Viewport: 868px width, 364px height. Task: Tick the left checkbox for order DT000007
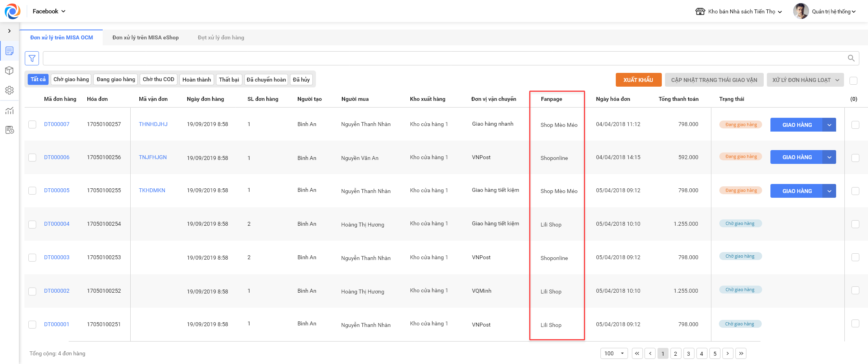point(32,124)
